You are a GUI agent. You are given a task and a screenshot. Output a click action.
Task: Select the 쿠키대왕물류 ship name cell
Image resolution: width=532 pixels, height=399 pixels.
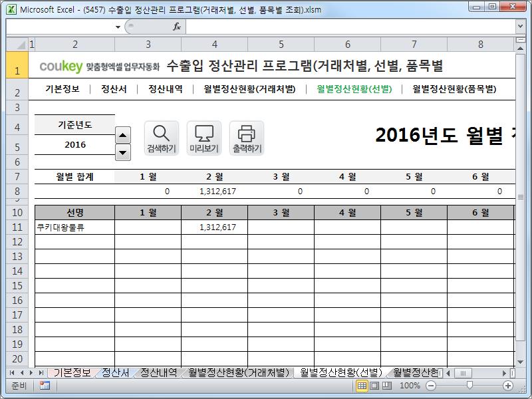(x=74, y=227)
